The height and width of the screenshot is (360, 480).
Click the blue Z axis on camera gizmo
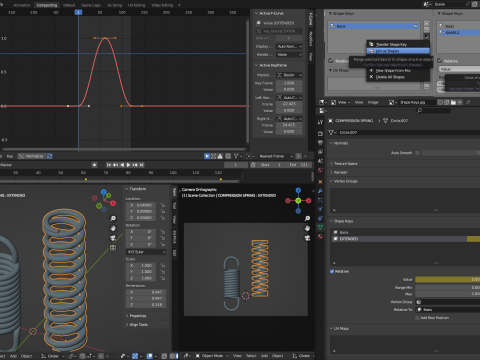tap(298, 190)
